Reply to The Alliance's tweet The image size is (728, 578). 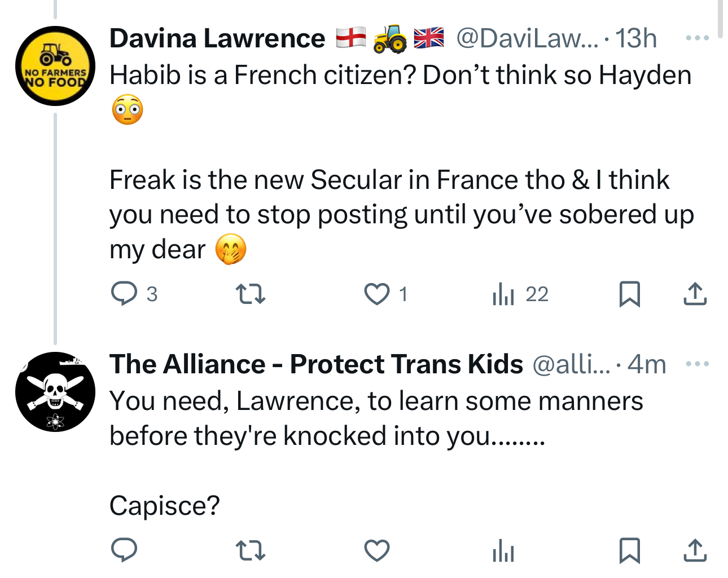coord(124,550)
